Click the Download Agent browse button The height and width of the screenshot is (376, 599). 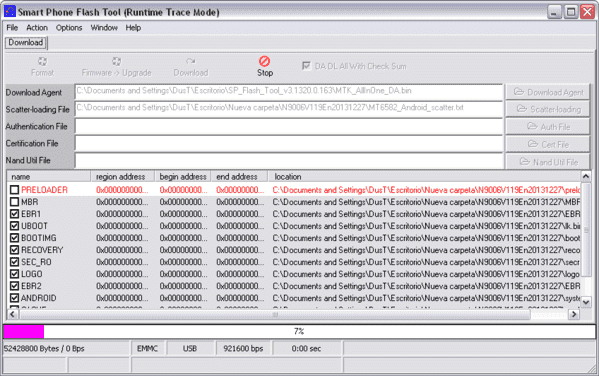click(548, 92)
